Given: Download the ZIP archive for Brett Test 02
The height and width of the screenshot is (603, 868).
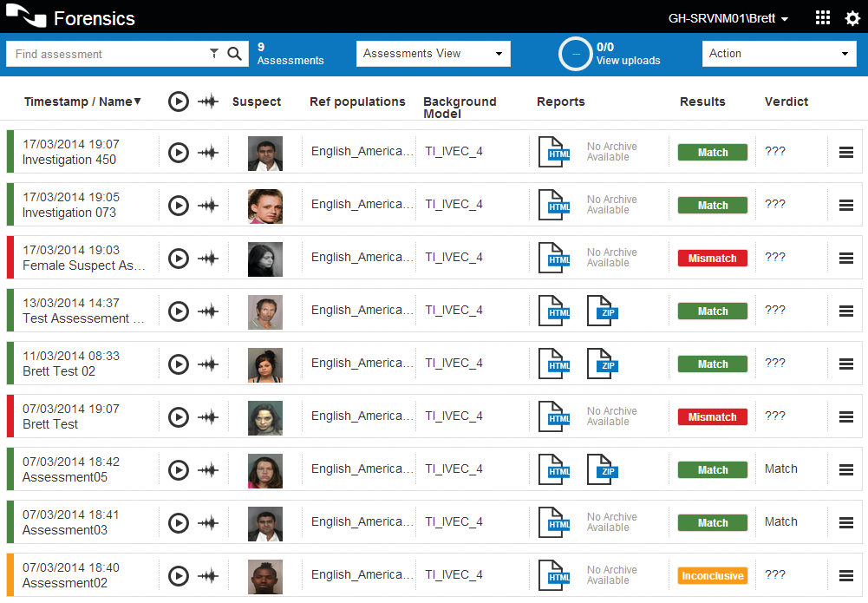Looking at the screenshot, I should [604, 364].
